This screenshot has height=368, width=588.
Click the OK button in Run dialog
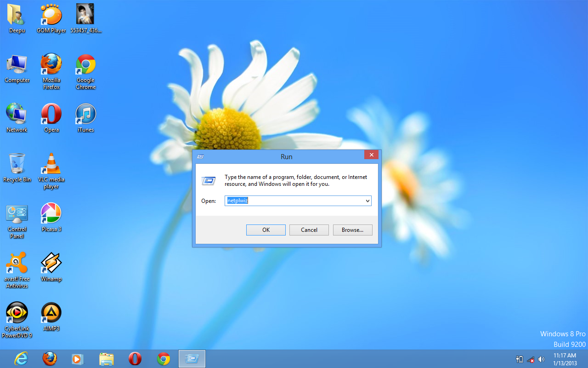pyautogui.click(x=266, y=230)
